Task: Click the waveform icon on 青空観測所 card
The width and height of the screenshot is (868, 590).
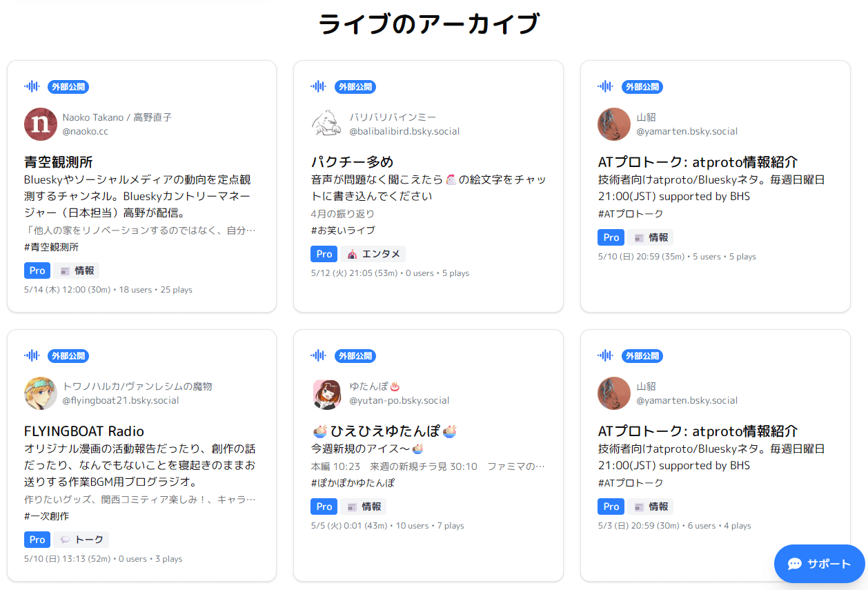Action: click(x=32, y=86)
